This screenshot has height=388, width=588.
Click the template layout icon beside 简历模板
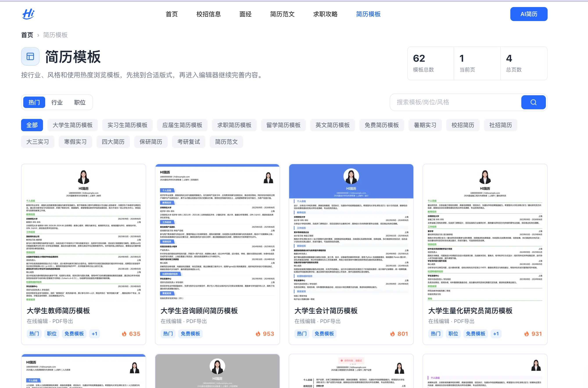[30, 56]
